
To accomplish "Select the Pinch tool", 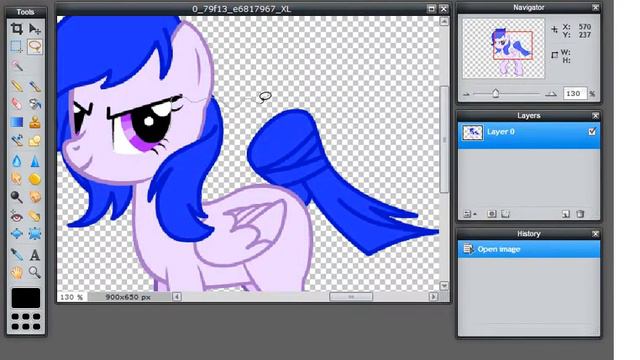I will click(35, 234).
